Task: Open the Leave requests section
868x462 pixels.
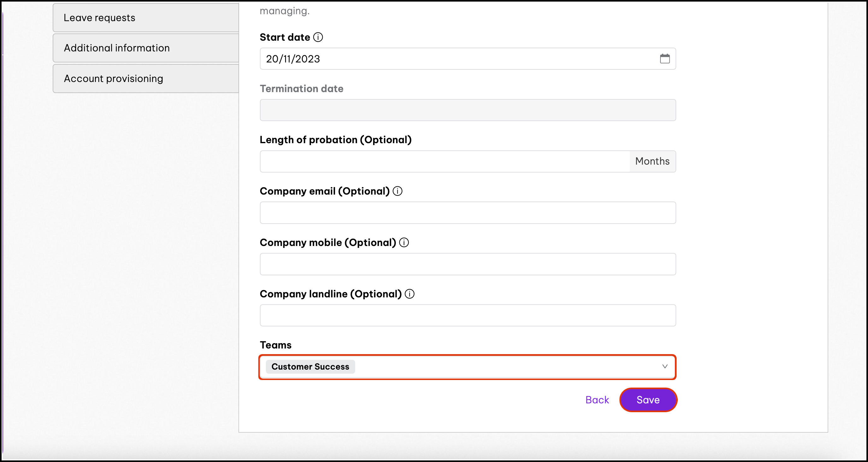Action: [x=146, y=18]
